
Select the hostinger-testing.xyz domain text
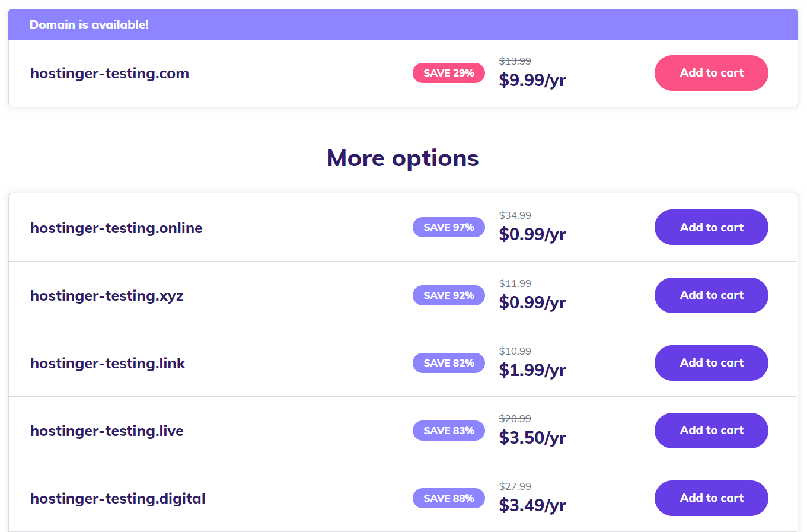tap(107, 296)
